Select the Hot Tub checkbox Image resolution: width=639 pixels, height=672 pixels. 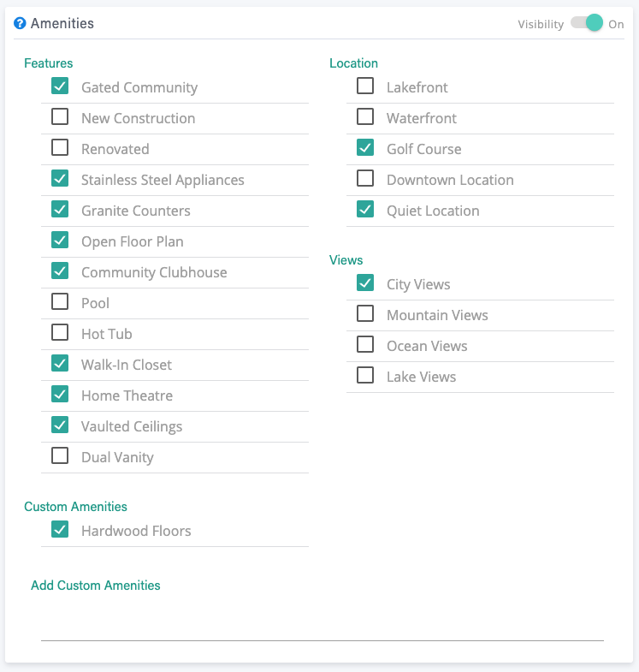click(60, 332)
